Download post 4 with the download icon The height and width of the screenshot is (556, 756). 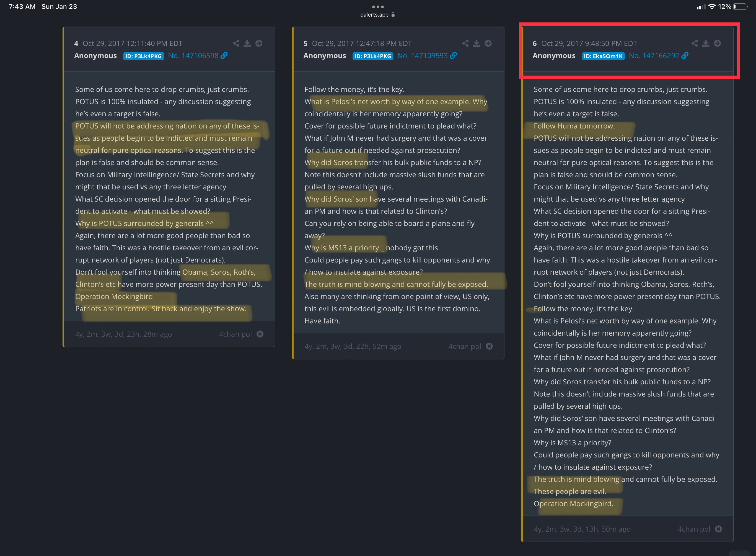[x=247, y=43]
